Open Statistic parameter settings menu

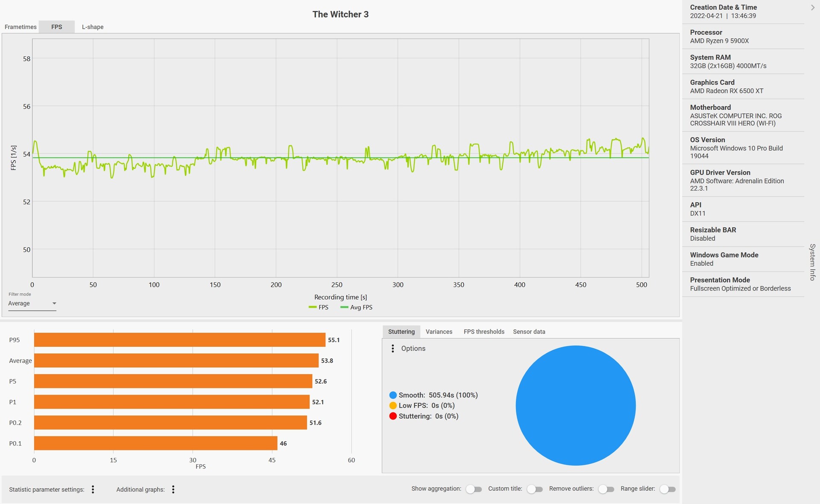point(93,489)
